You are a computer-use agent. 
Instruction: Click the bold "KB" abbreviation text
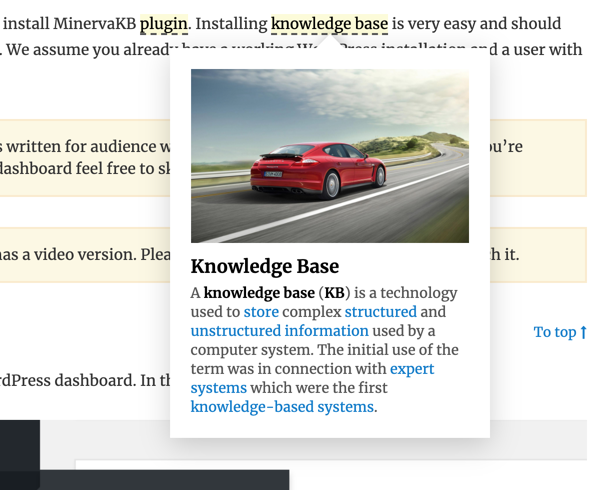[334, 293]
